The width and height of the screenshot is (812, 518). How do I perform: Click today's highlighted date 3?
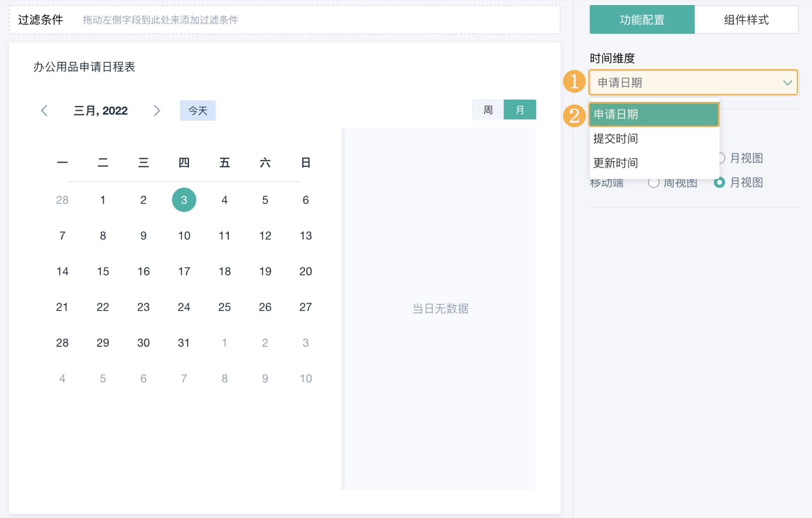[184, 199]
